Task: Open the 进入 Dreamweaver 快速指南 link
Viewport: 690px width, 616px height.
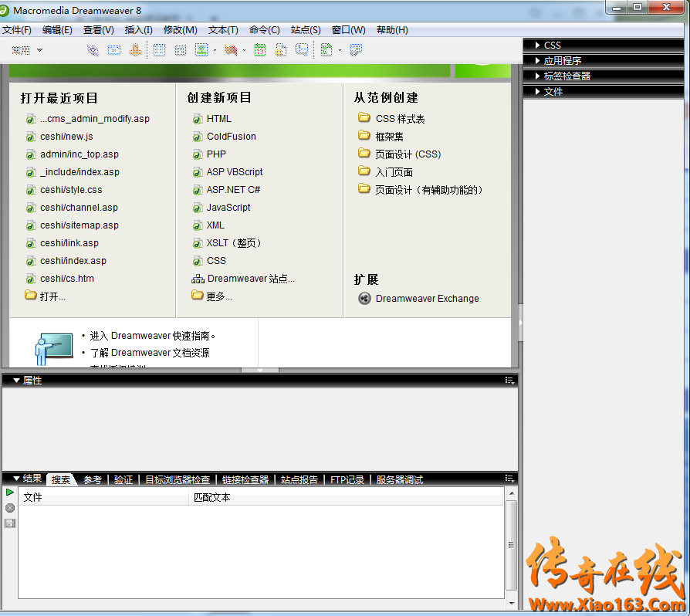Action: (x=153, y=336)
